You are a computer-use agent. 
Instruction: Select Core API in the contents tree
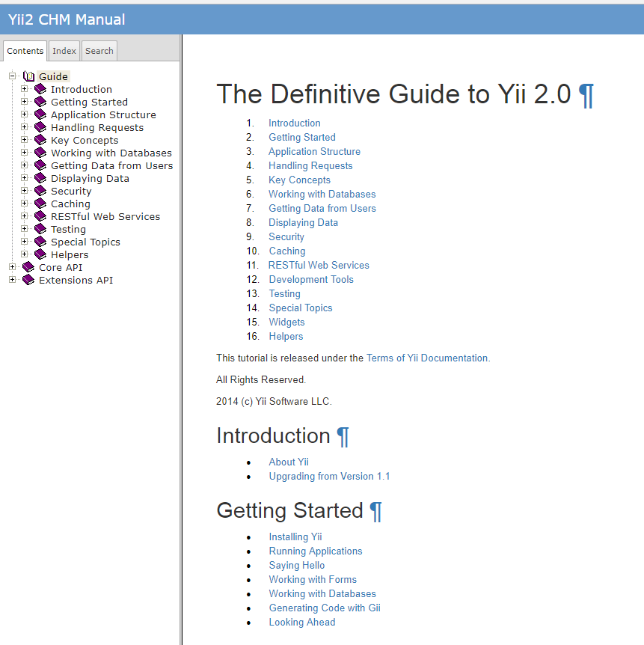pos(61,267)
